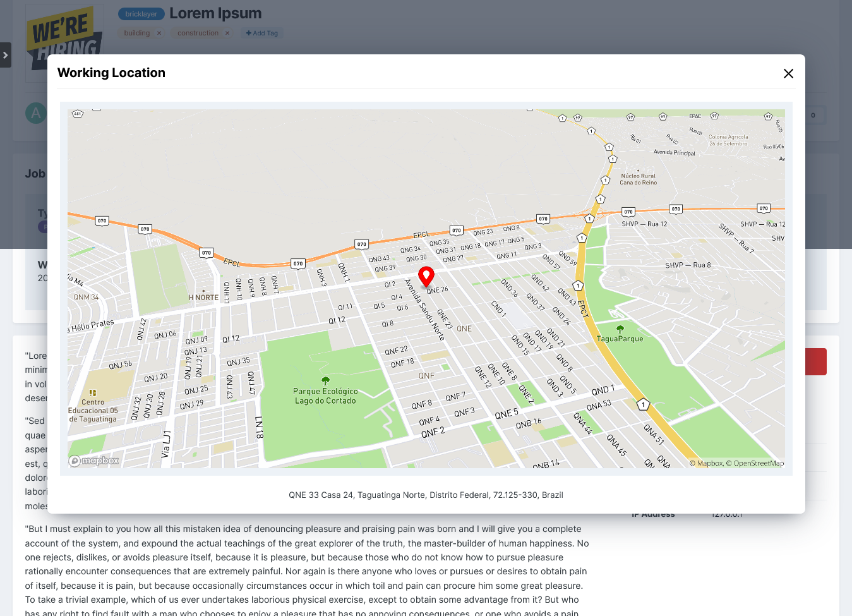Viewport: 852px width, 616px height.
Task: Click the green avatar letter A
Action: point(36,113)
